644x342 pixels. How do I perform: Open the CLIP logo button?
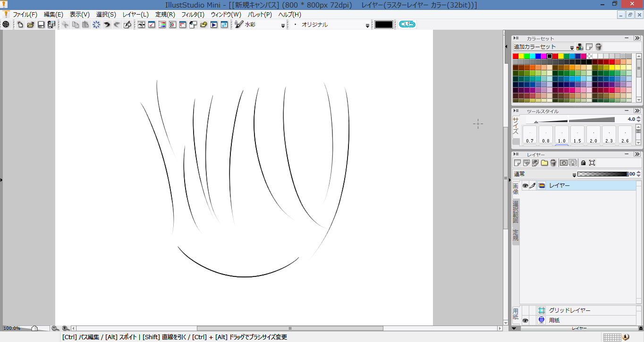point(407,25)
